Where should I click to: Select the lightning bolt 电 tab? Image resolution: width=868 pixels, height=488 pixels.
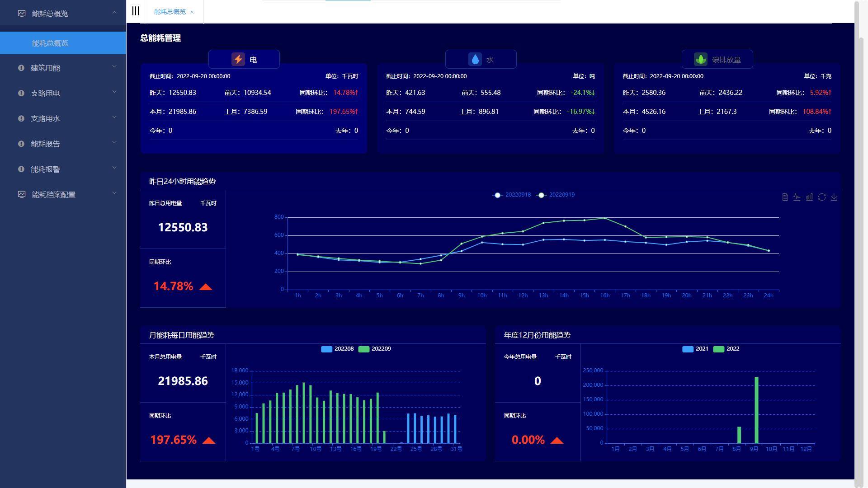244,60
